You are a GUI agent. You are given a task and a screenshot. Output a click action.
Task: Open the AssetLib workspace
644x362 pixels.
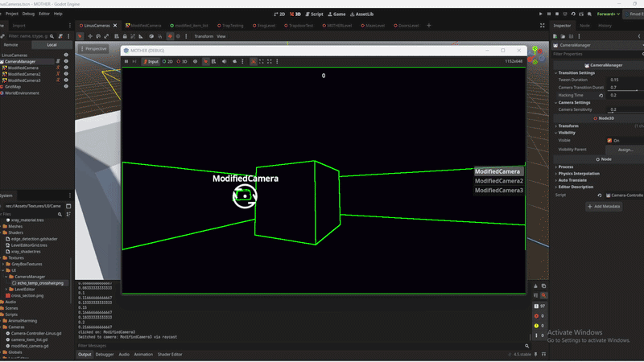pos(363,14)
